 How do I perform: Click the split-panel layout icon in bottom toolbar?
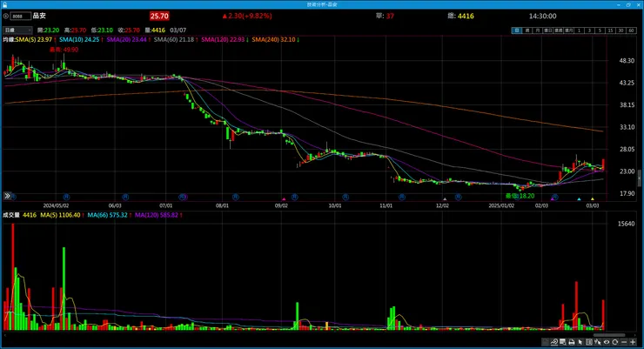pyautogui.click(x=589, y=342)
